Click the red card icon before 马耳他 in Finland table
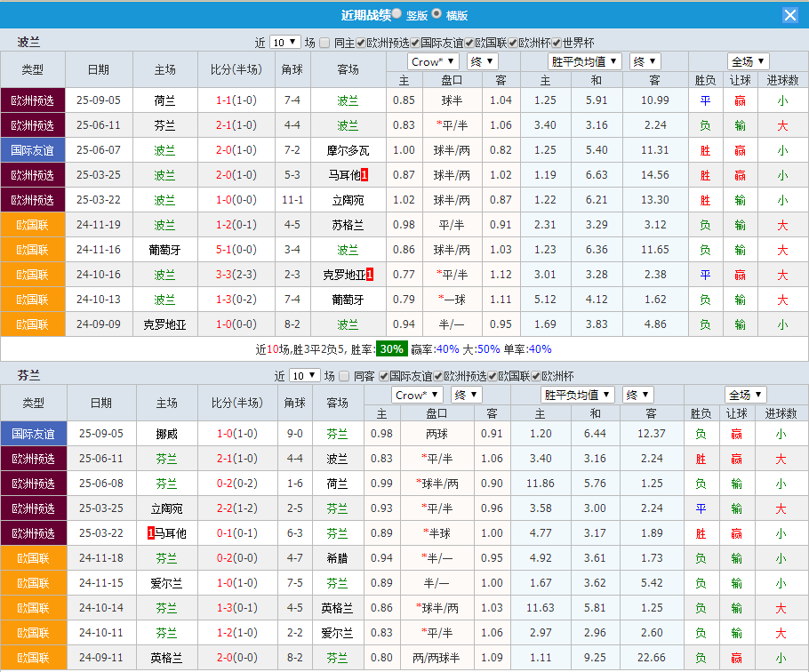The height and width of the screenshot is (672, 809). point(151,532)
